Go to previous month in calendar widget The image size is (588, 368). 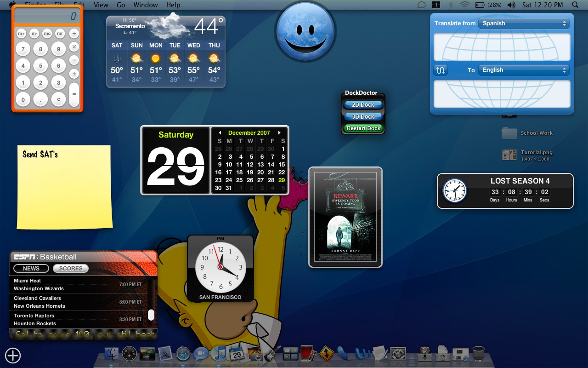pyautogui.click(x=220, y=133)
